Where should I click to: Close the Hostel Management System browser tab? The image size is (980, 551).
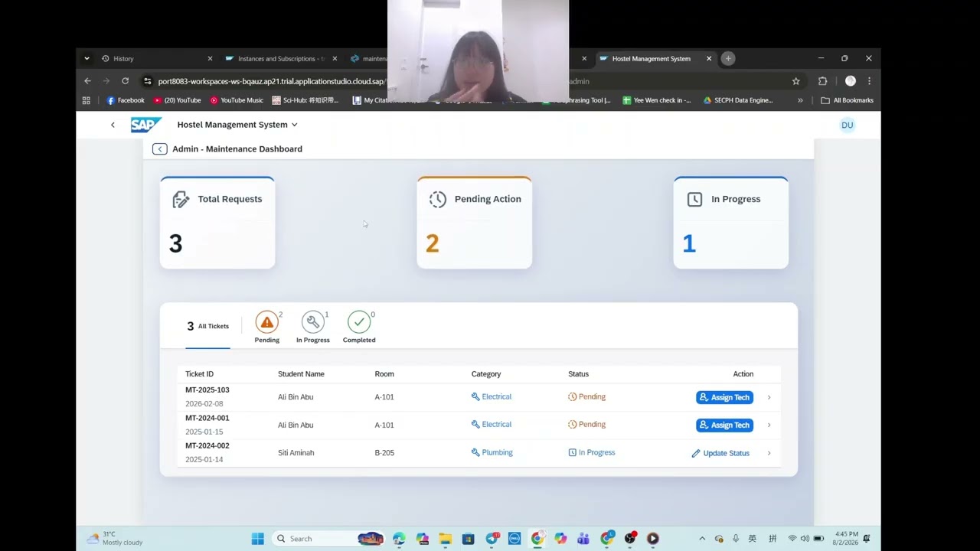[x=709, y=58]
